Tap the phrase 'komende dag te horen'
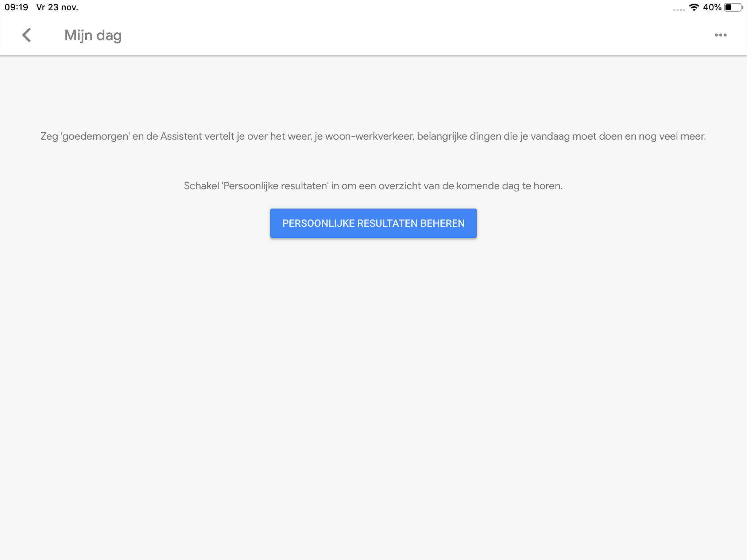This screenshot has height=560, width=747. [x=509, y=186]
